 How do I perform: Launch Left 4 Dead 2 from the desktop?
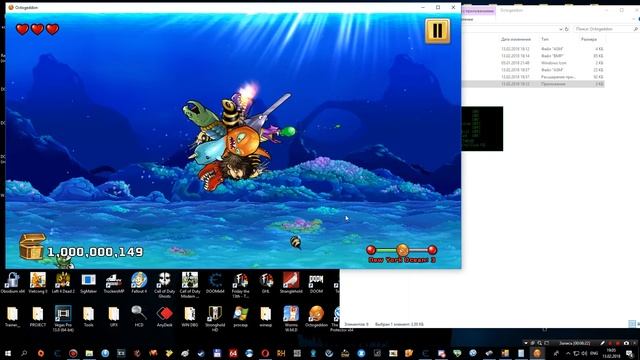click(x=63, y=283)
